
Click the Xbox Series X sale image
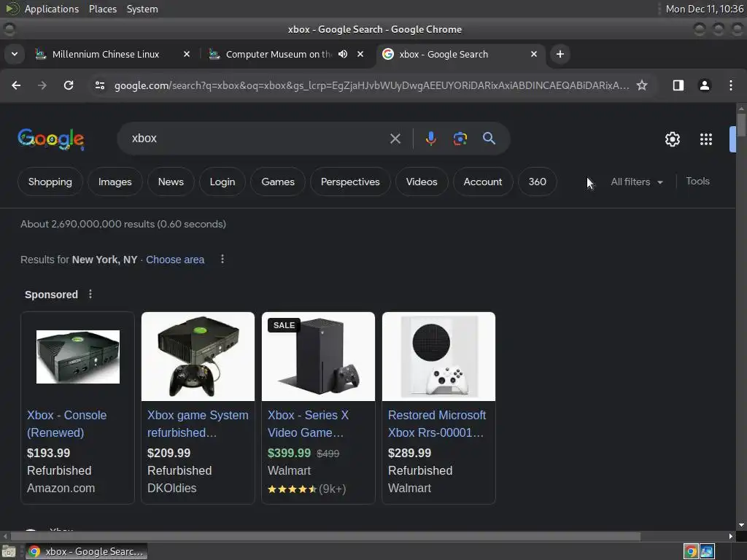[x=318, y=357]
